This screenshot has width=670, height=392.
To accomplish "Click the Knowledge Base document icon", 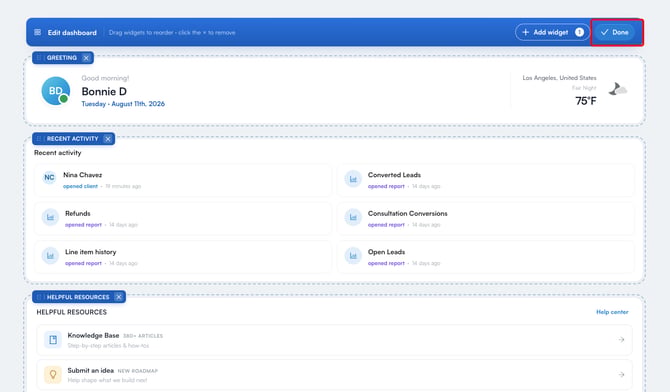I will (53, 340).
